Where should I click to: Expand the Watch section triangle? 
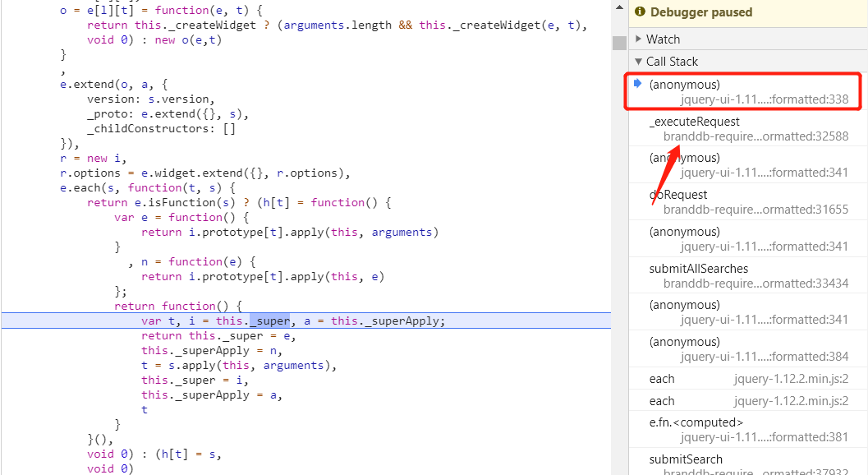[639, 39]
